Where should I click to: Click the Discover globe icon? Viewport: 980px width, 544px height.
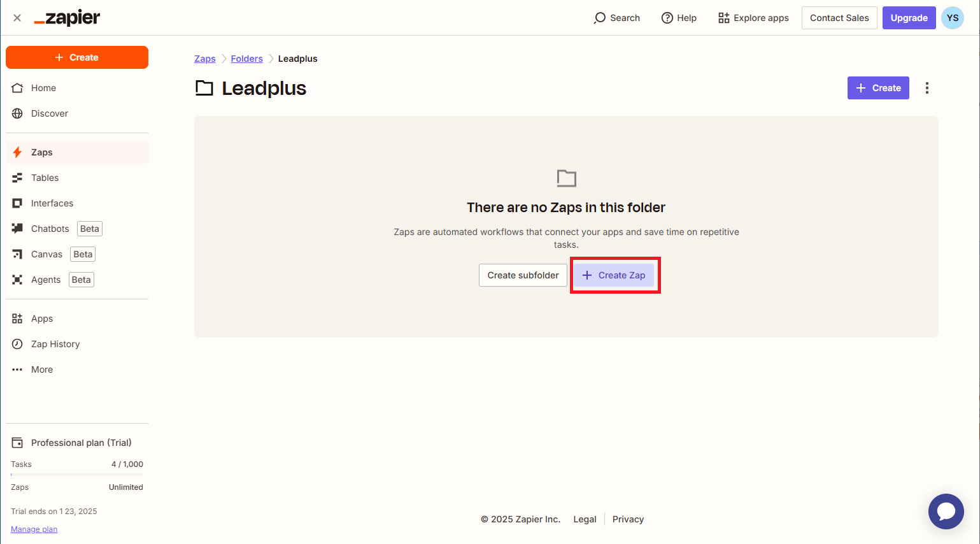coord(17,113)
